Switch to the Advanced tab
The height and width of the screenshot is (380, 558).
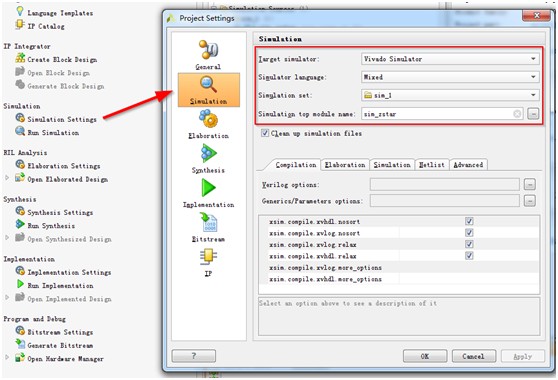coord(468,165)
